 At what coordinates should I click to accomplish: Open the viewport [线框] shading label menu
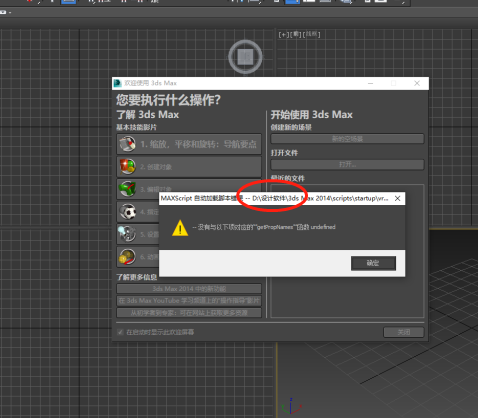(311, 34)
